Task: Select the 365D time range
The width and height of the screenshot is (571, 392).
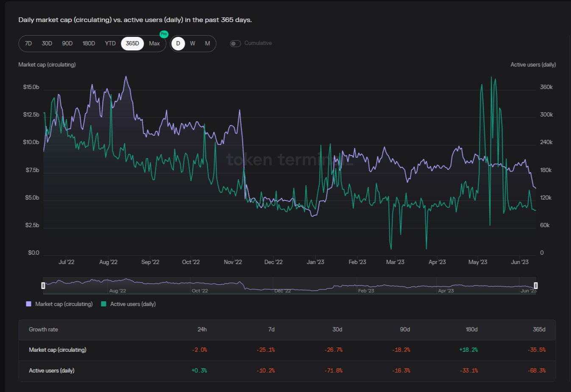Action: point(132,44)
